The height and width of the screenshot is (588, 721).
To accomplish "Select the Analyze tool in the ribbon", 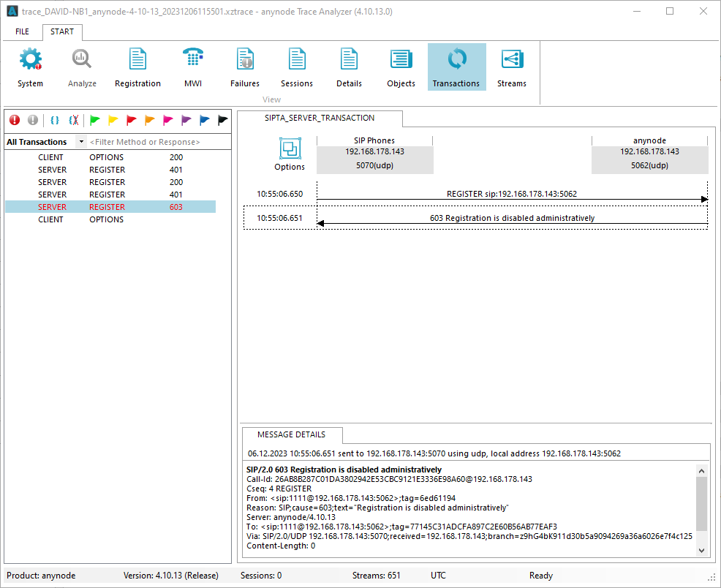I will click(x=81, y=67).
